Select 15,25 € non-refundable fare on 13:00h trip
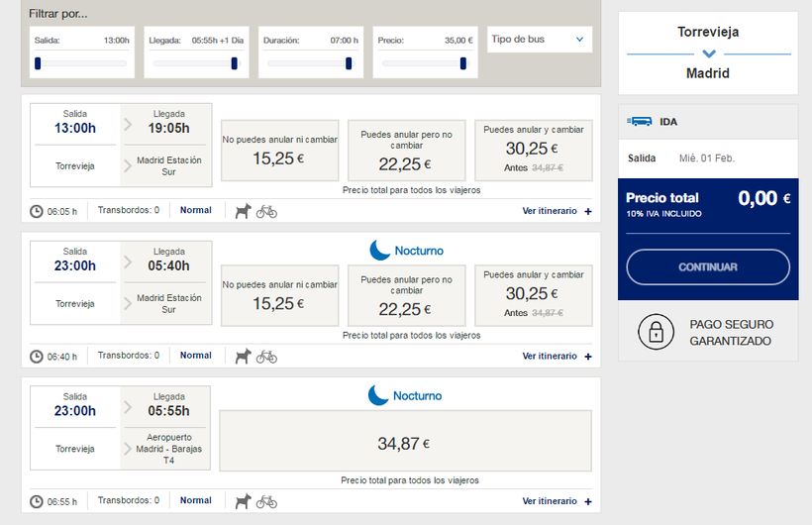The image size is (812, 525). coord(279,151)
